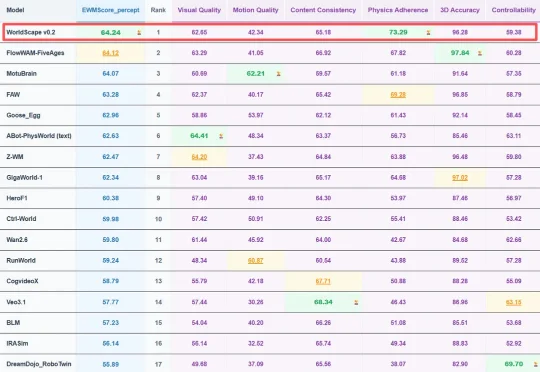540x372 pixels.
Task: Sort by the Controllability column header
Action: pyautogui.click(x=513, y=10)
